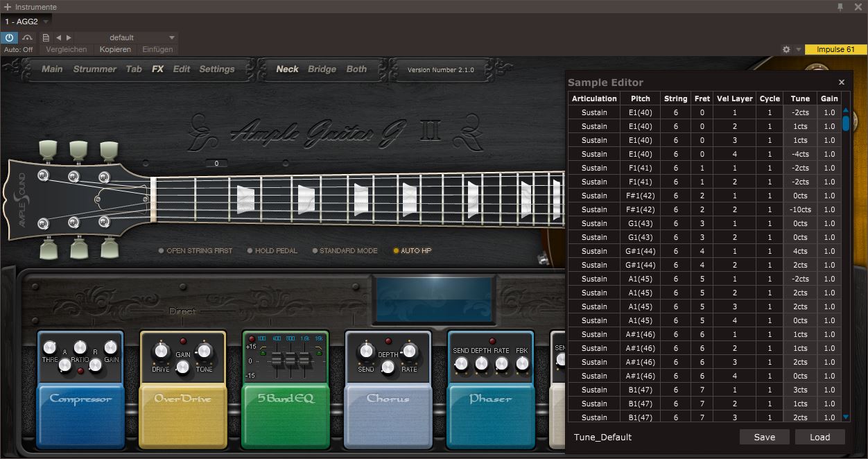Click the automation mode icon
This screenshot has width=868, height=459.
[27, 37]
